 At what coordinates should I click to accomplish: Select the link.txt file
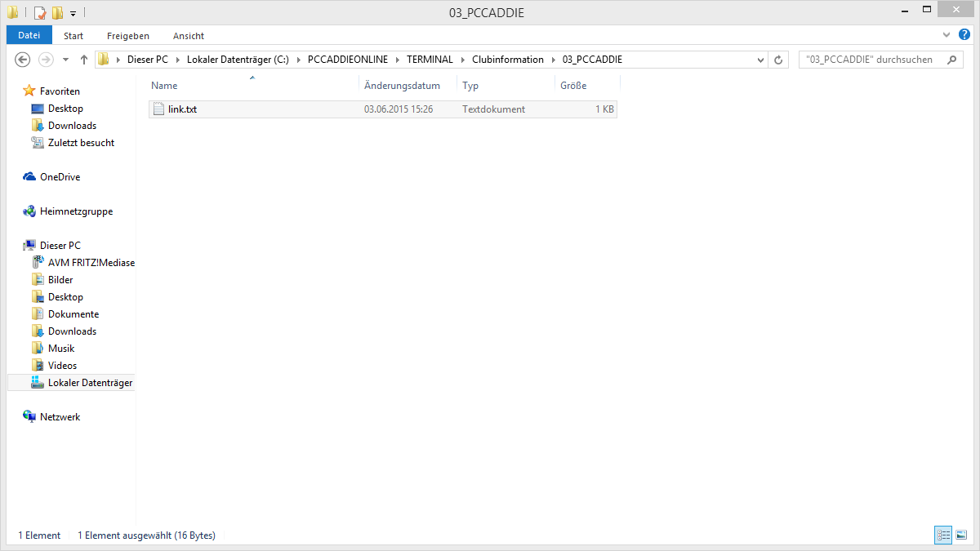[383, 109]
